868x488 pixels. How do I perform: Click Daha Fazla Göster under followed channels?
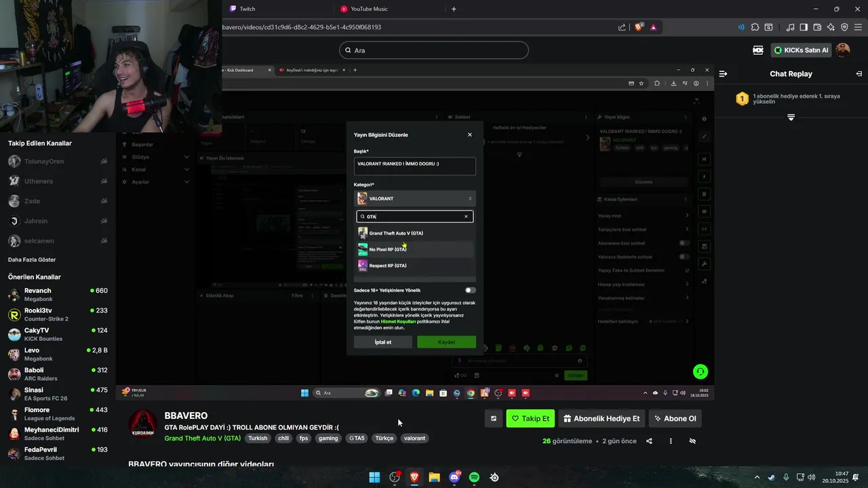[x=32, y=260]
